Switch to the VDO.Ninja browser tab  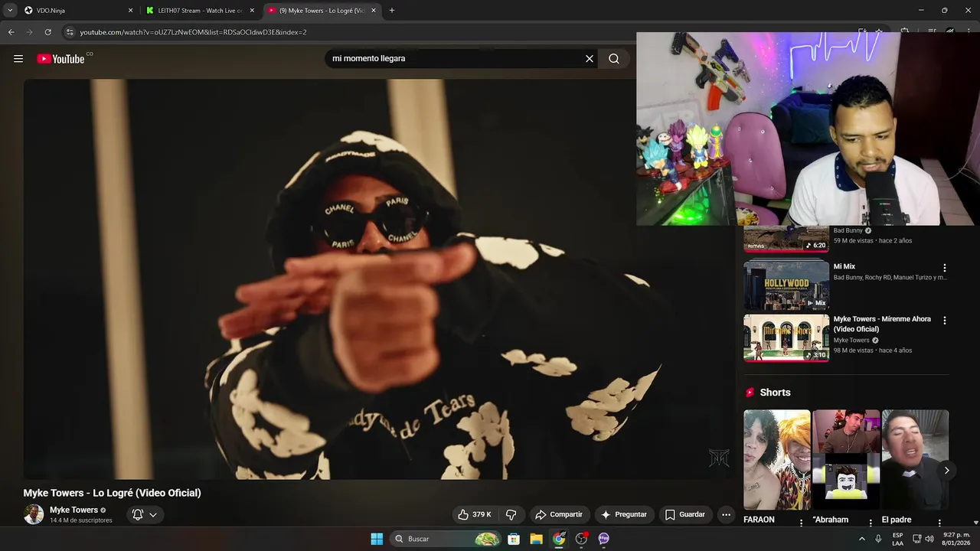[77, 11]
